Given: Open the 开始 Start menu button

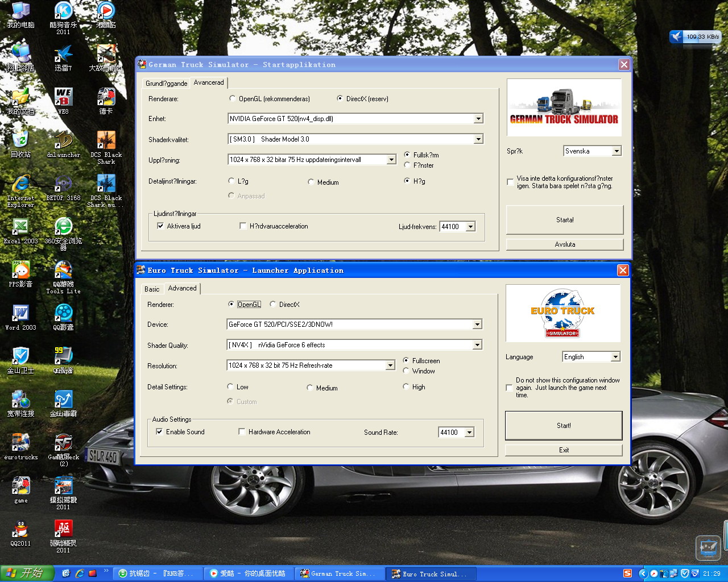Looking at the screenshot, I should [27, 573].
